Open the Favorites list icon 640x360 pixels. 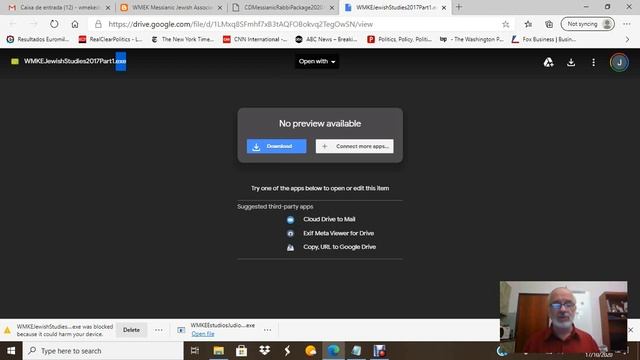[528, 24]
